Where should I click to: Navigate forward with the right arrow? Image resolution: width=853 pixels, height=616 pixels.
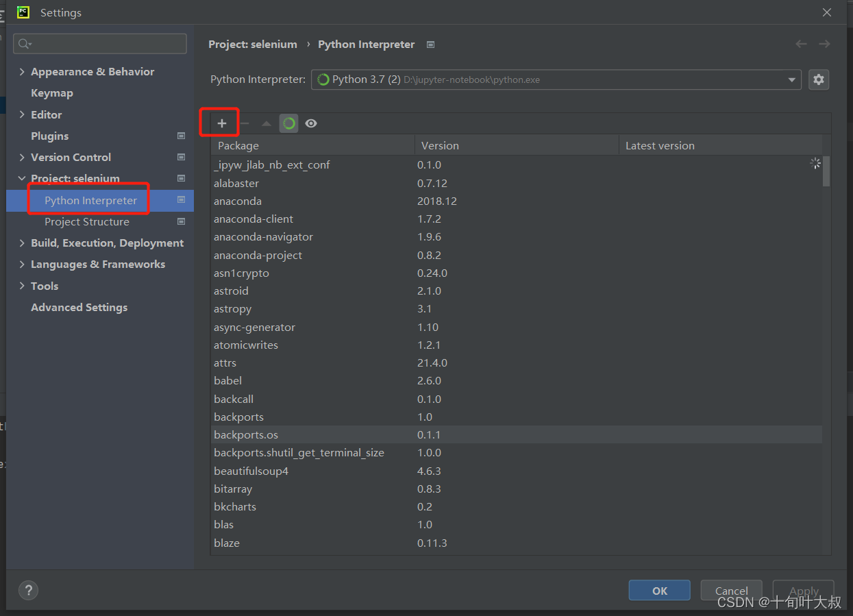pyautogui.click(x=824, y=44)
